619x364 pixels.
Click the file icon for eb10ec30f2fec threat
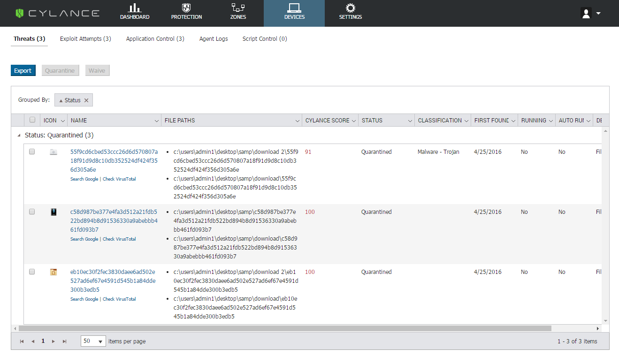[53, 272]
